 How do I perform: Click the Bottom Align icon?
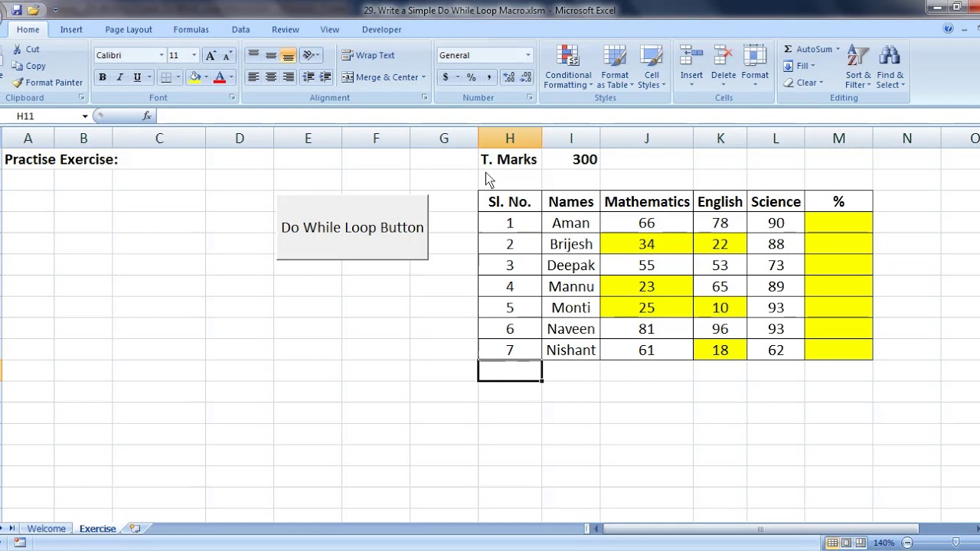click(288, 55)
